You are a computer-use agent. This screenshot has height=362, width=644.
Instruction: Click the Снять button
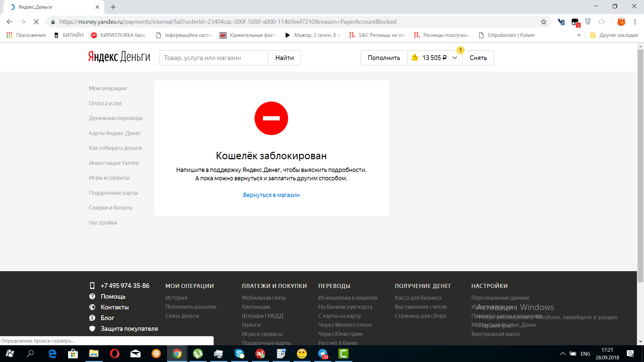pos(478,58)
